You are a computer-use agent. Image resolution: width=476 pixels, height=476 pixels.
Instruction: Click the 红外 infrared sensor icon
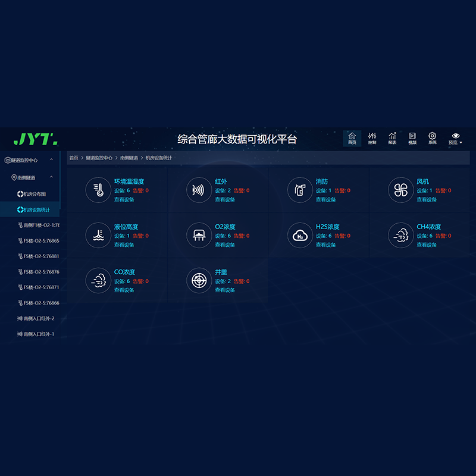(199, 190)
